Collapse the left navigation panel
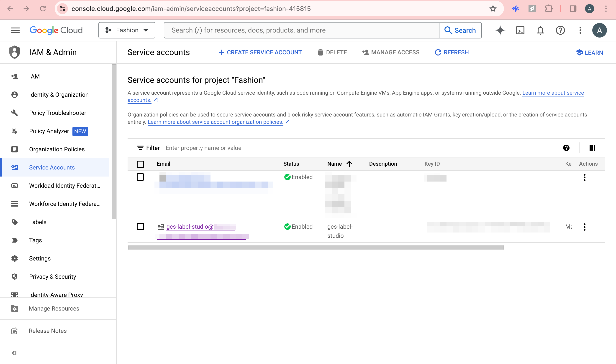 14,353
